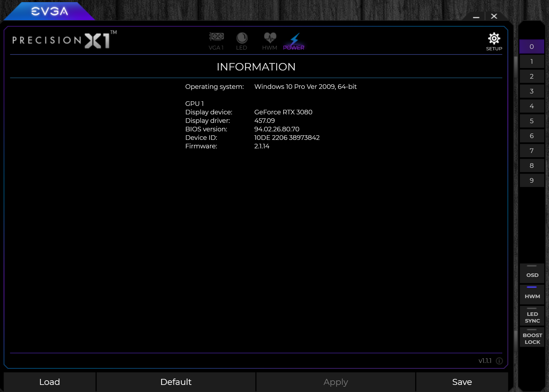Viewport: 549px width, 392px height.
Task: Toggle BOOST LOCK
Action: (x=532, y=337)
